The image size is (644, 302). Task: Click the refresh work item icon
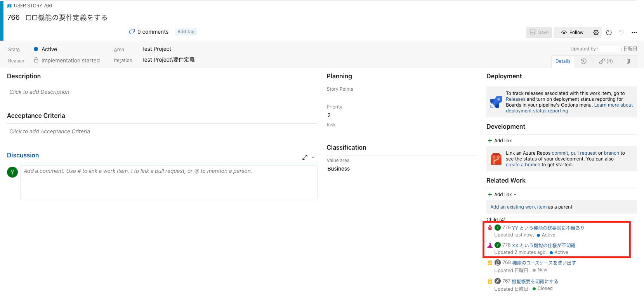click(609, 33)
